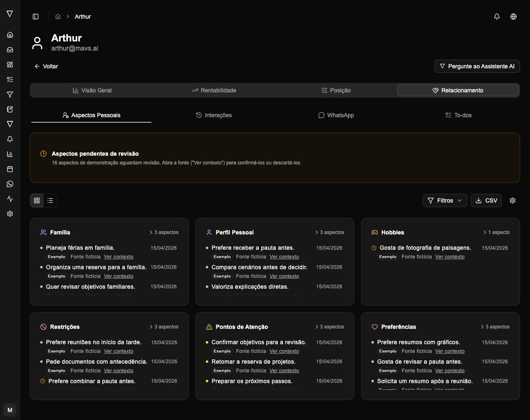Open Ver contexto for Prefere resumos com gráficos

[450, 351]
